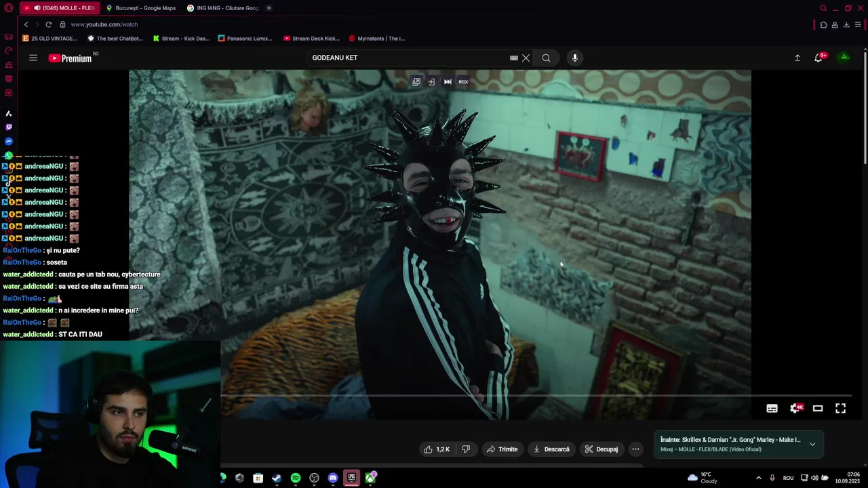The image size is (868, 488).
Task: Dislike the video
Action: coord(466,449)
